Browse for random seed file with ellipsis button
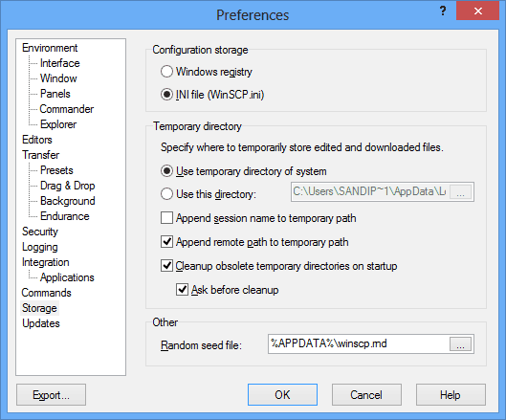This screenshot has width=506, height=420. click(x=460, y=344)
